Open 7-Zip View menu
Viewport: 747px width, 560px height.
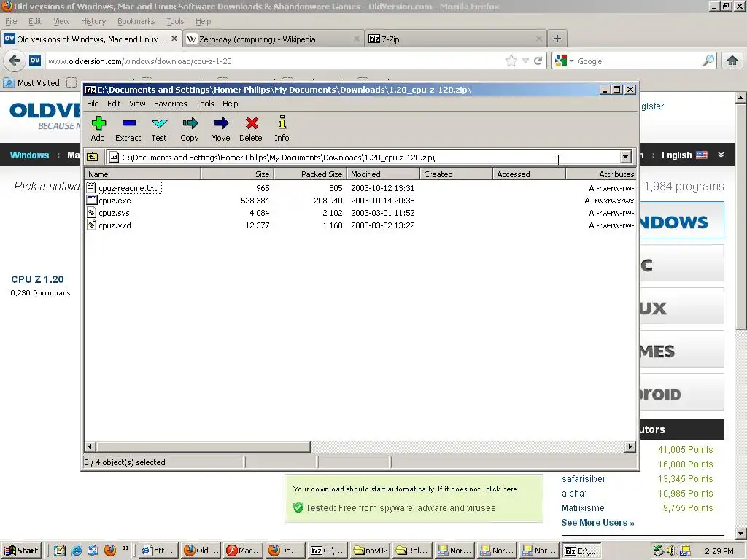click(137, 104)
